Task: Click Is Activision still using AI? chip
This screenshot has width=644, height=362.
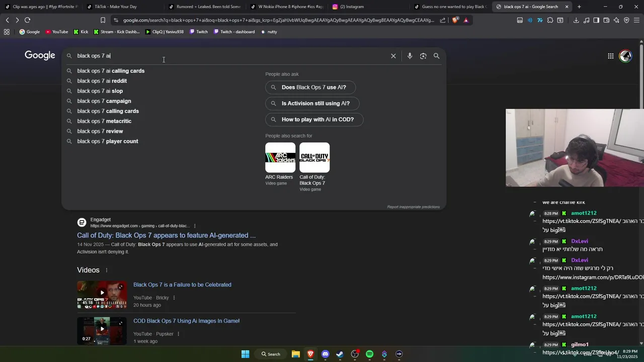Action: coord(312,104)
